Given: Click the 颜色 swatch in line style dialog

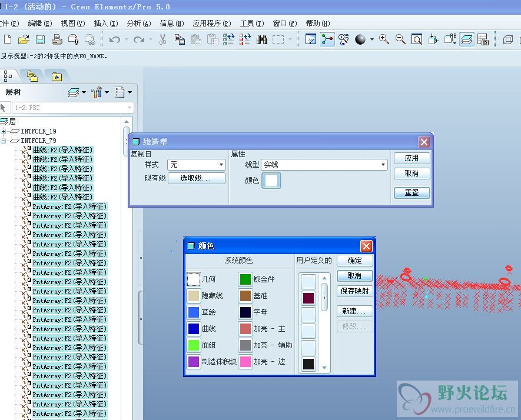Looking at the screenshot, I should pos(271,181).
